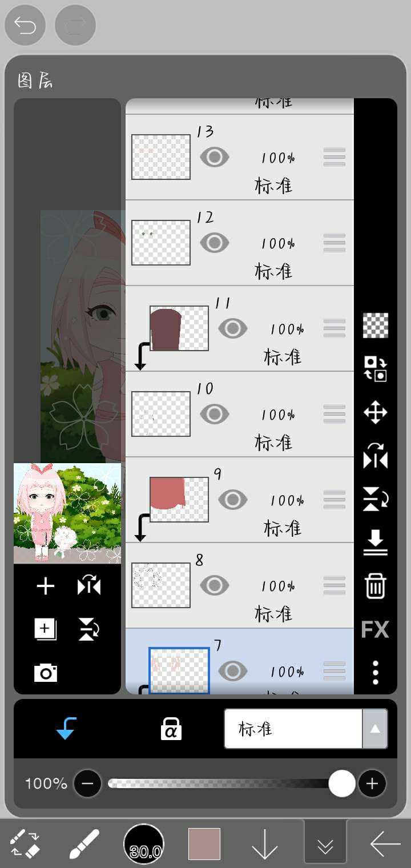The image size is (411, 868).
Task: Open the current color swatch
Action: [x=204, y=844]
